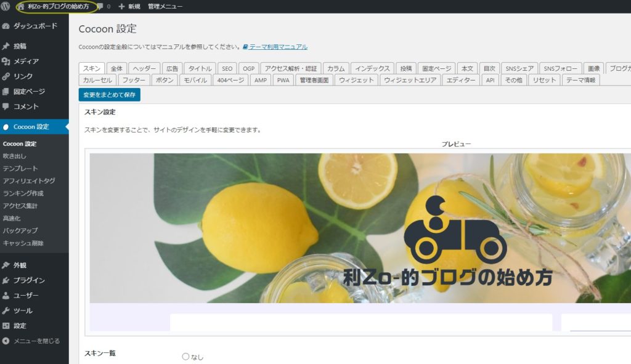Switch to the SEO settings tab
The height and width of the screenshot is (364, 631).
[227, 68]
